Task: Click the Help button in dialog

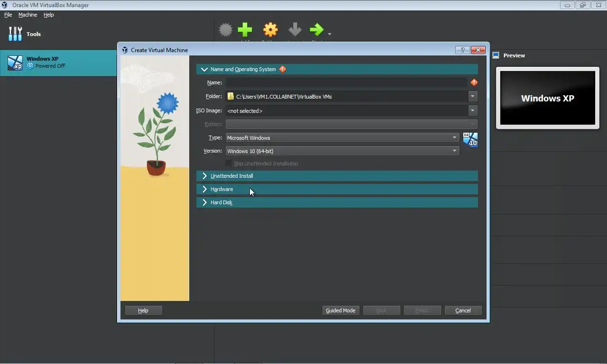Action: click(x=144, y=310)
